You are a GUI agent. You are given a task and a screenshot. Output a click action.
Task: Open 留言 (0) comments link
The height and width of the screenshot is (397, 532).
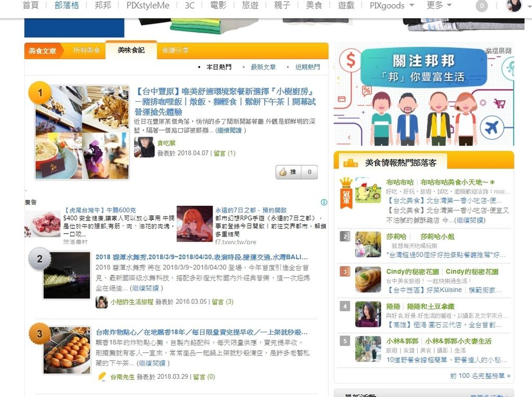click(204, 377)
